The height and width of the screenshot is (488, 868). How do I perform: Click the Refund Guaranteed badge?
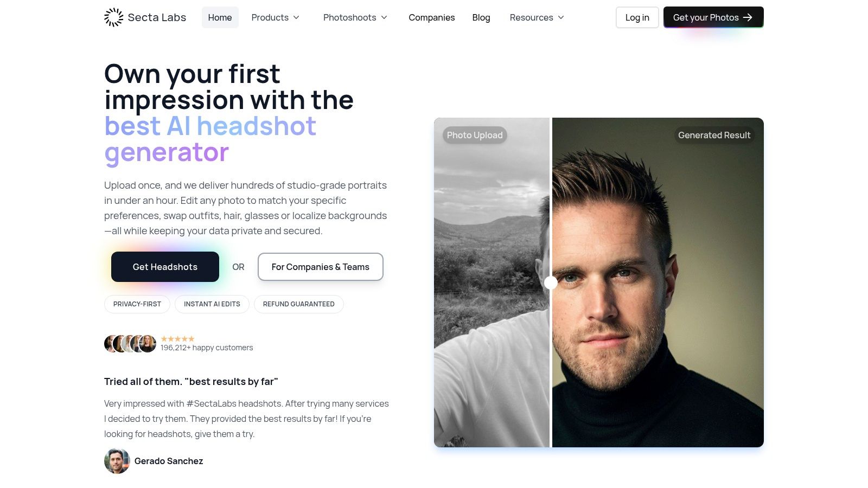tap(299, 304)
